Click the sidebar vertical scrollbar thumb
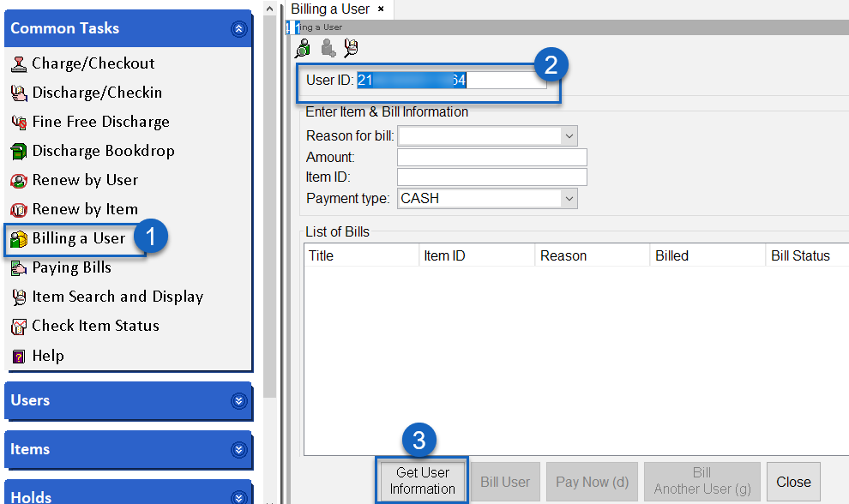Screen dimensions: 849x504 click(269, 207)
